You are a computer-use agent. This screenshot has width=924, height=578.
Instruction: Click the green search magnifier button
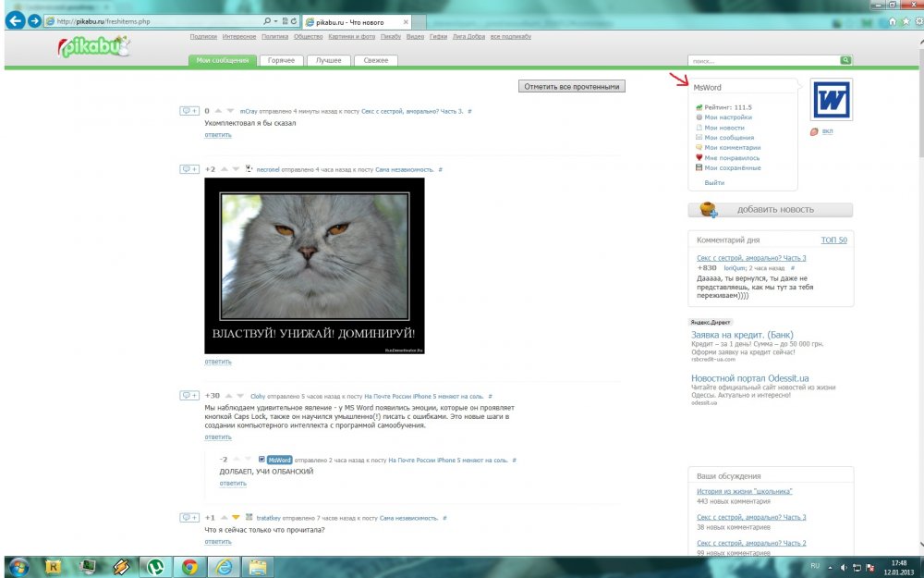pos(845,60)
